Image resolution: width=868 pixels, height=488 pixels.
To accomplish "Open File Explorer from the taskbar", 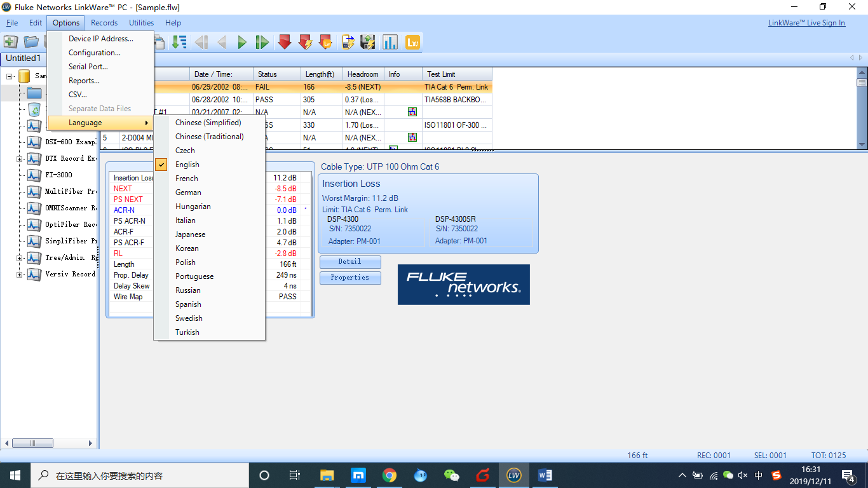I will point(327,475).
